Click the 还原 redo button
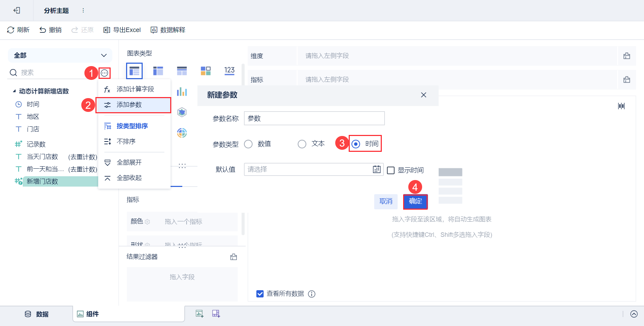The image size is (644, 326). click(x=82, y=30)
